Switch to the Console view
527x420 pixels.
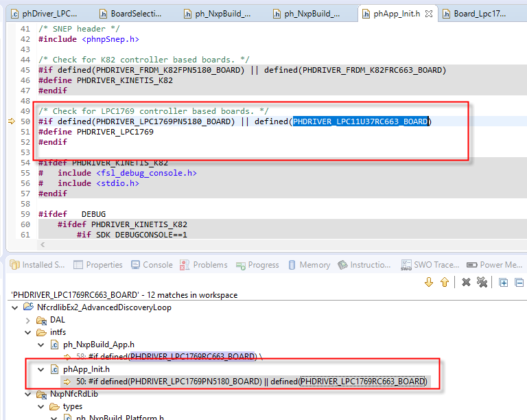152,265
